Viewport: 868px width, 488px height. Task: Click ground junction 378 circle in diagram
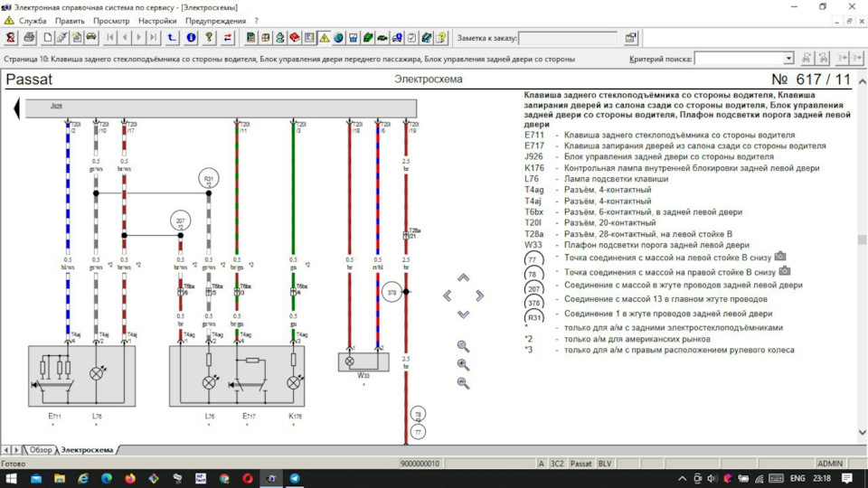[x=392, y=292]
